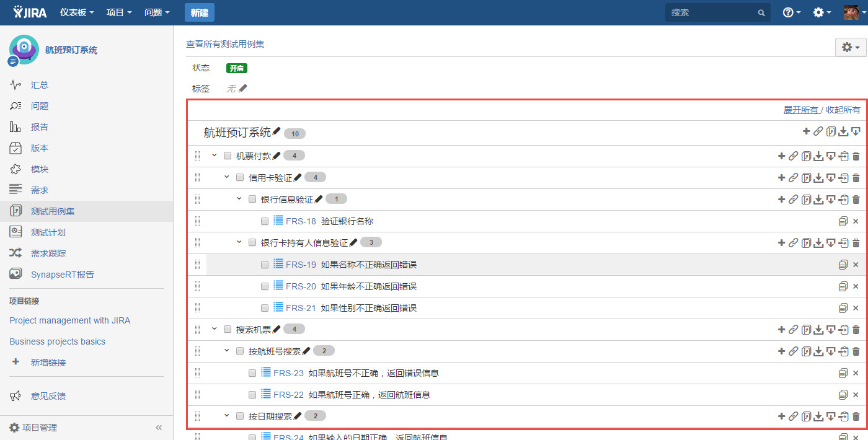Click the search magnifier icon in the top bar
The width and height of the screenshot is (868, 440).
[x=761, y=12]
